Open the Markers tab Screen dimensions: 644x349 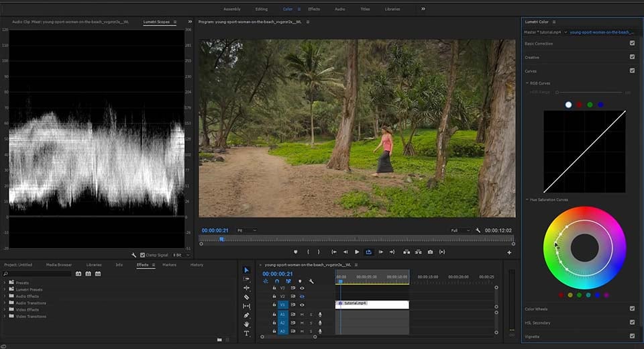click(169, 264)
